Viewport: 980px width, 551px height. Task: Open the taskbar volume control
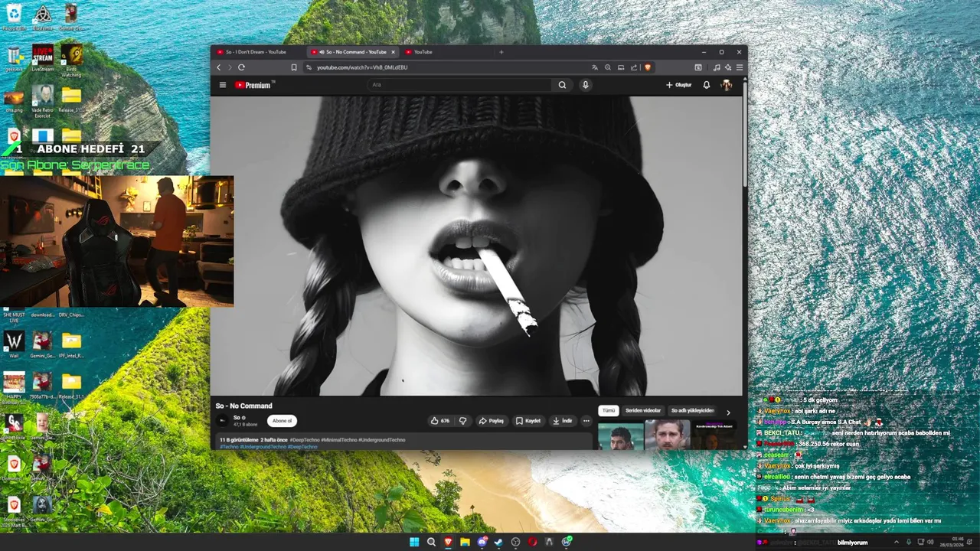pyautogui.click(x=930, y=542)
